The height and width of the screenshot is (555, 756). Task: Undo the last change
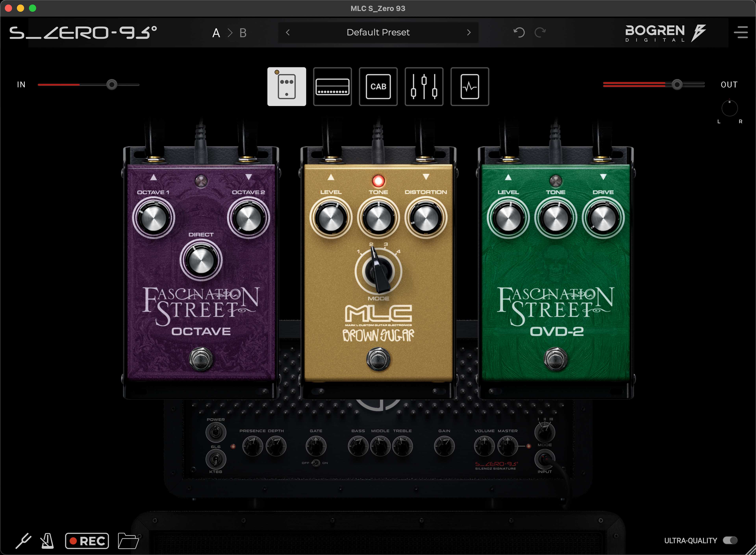(520, 32)
